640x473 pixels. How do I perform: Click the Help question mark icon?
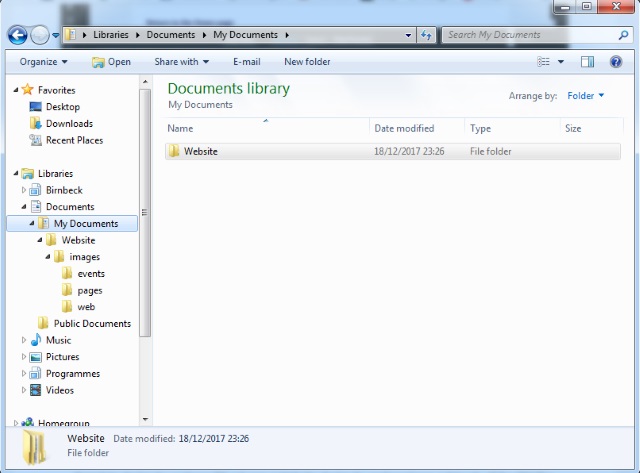[x=616, y=62]
